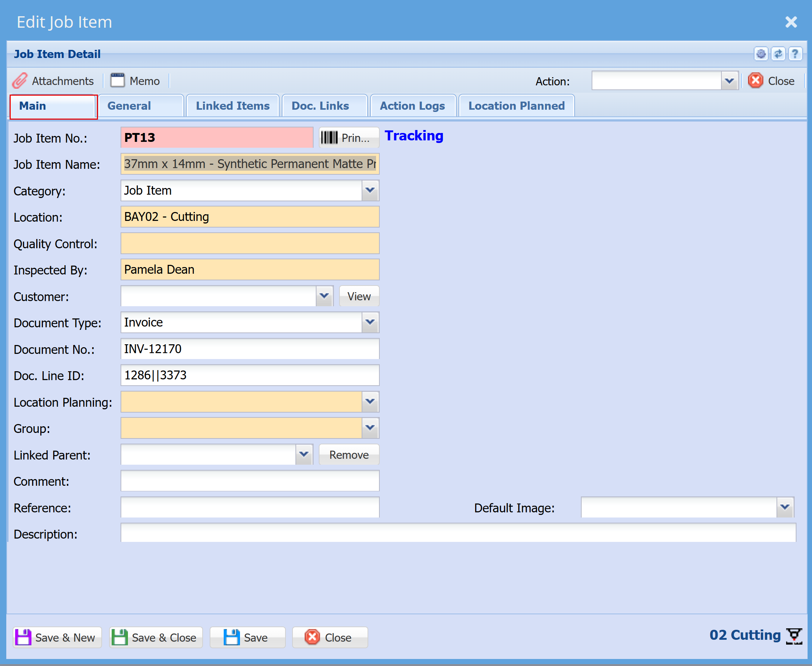Image resolution: width=812 pixels, height=666 pixels.
Task: Click the barcode Print button
Action: [349, 138]
